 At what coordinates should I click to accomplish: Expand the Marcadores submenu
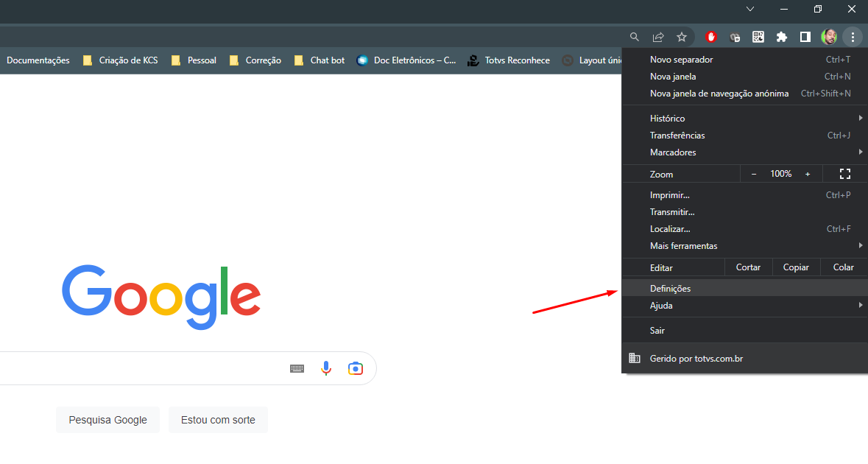(744, 152)
